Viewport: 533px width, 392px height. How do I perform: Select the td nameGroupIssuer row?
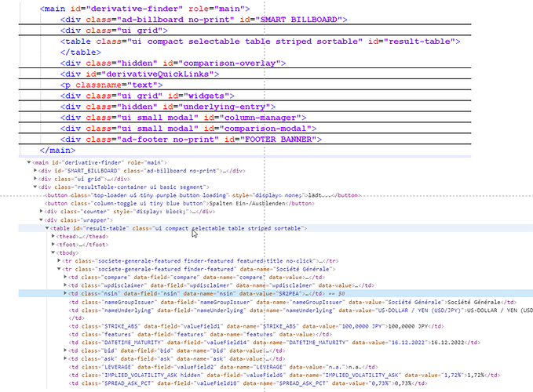click(292, 302)
